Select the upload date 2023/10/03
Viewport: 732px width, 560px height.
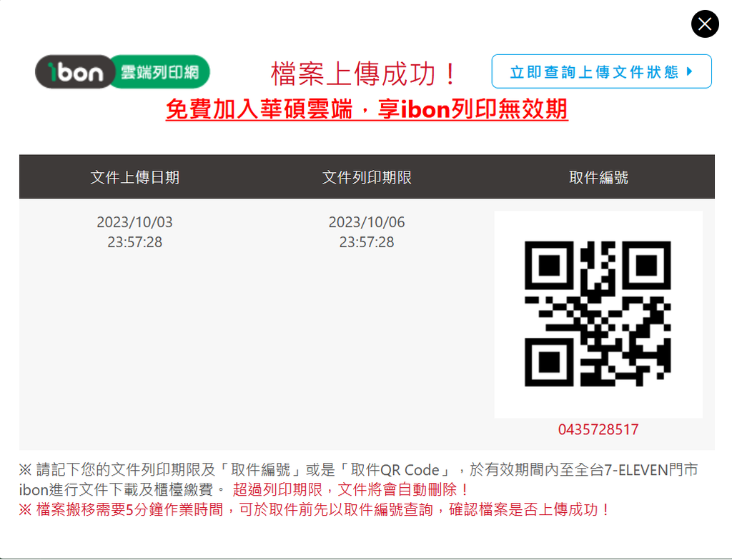(134, 222)
